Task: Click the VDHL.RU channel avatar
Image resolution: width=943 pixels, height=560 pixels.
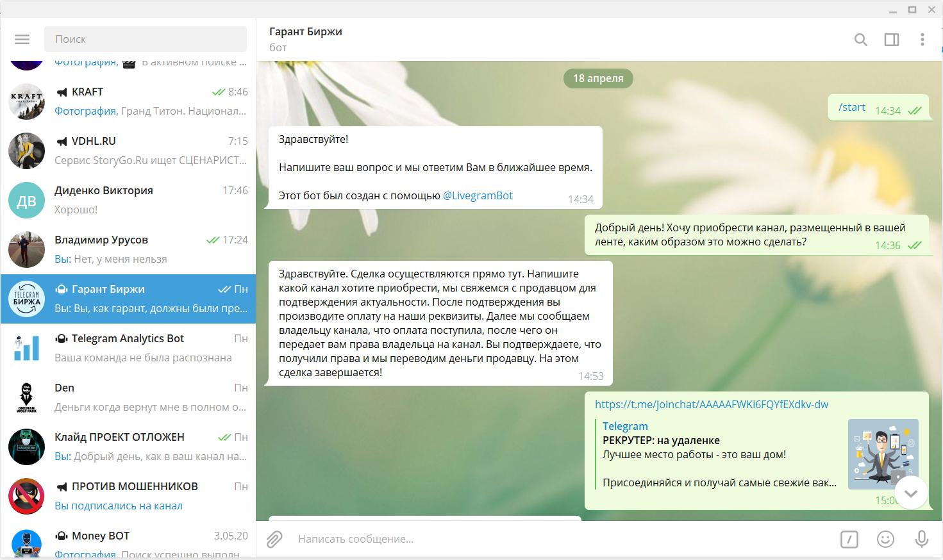Action: pos(26,151)
